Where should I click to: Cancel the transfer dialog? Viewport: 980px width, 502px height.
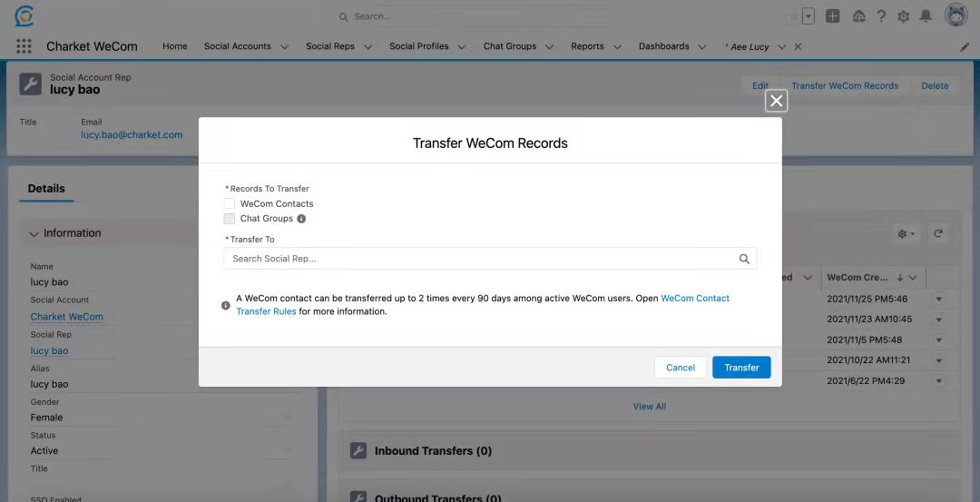coord(680,368)
